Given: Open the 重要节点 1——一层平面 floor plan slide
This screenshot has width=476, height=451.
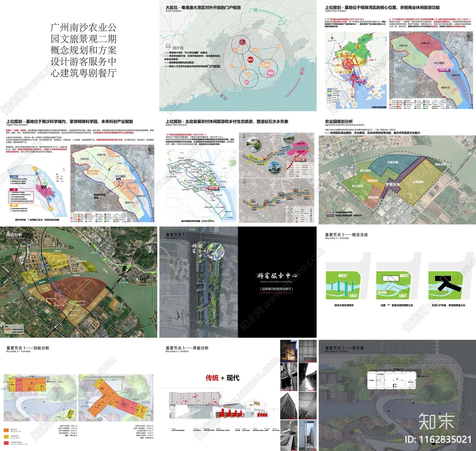Looking at the screenshot, I should coord(397,395).
